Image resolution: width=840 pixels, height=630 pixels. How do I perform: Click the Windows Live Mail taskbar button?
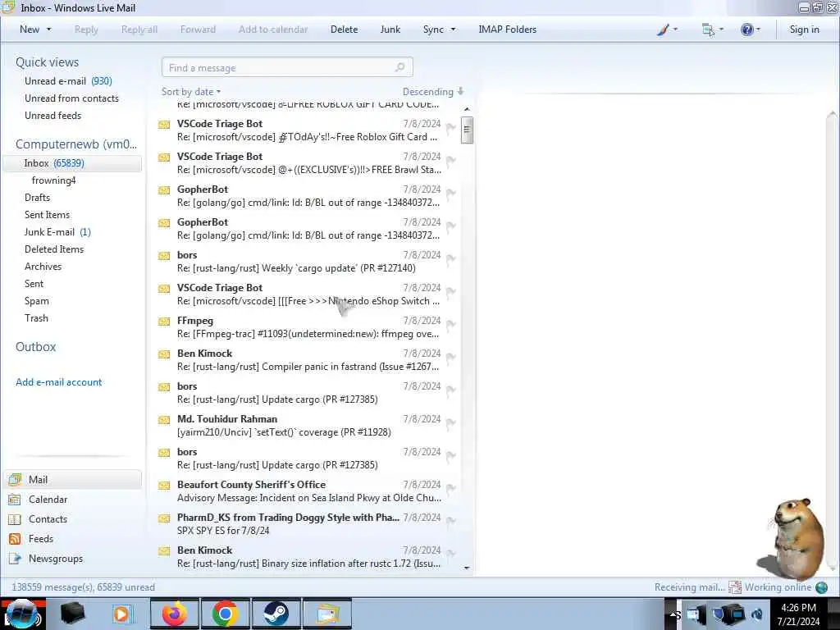[327, 614]
